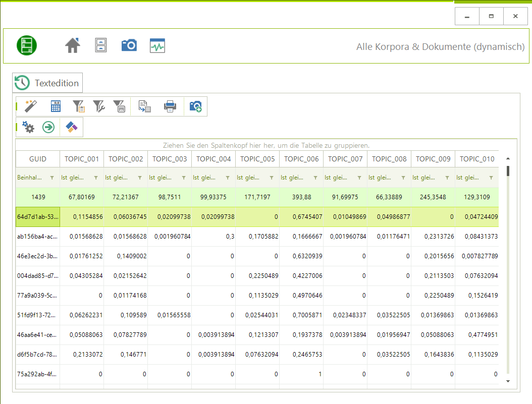Image resolution: width=532 pixels, height=404 pixels.
Task: Click cell value 0,7005871
Action: (301, 315)
